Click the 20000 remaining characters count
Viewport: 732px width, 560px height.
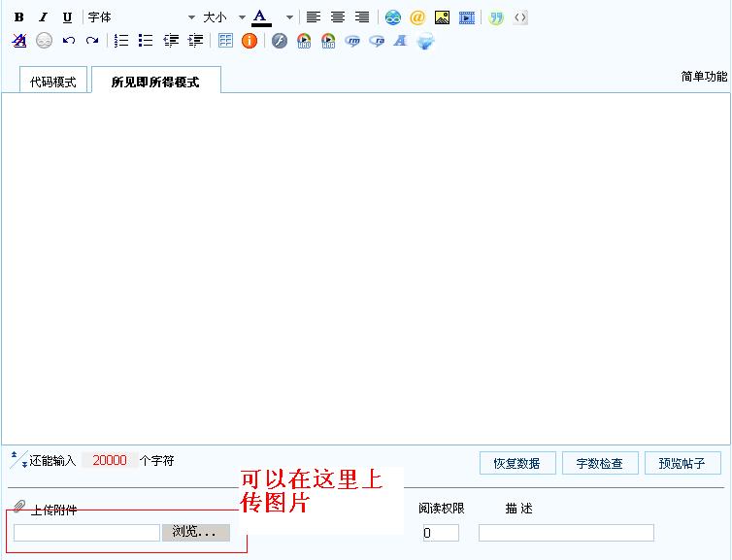click(110, 460)
